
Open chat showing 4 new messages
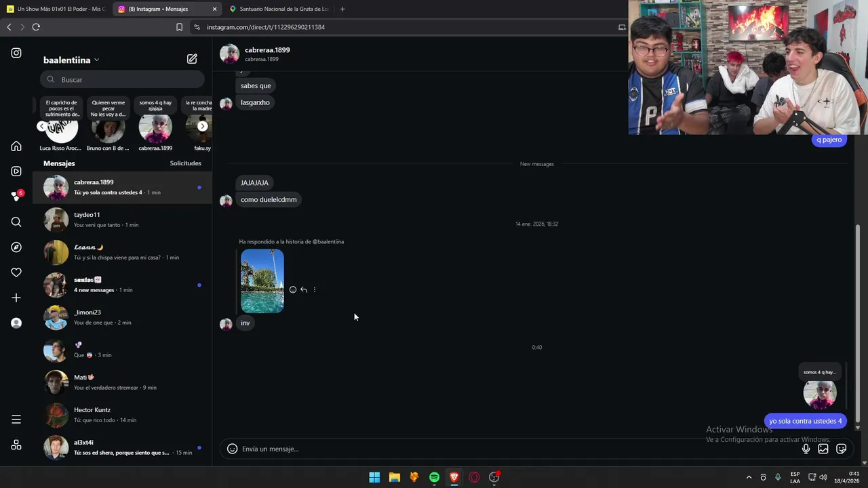[122, 285]
